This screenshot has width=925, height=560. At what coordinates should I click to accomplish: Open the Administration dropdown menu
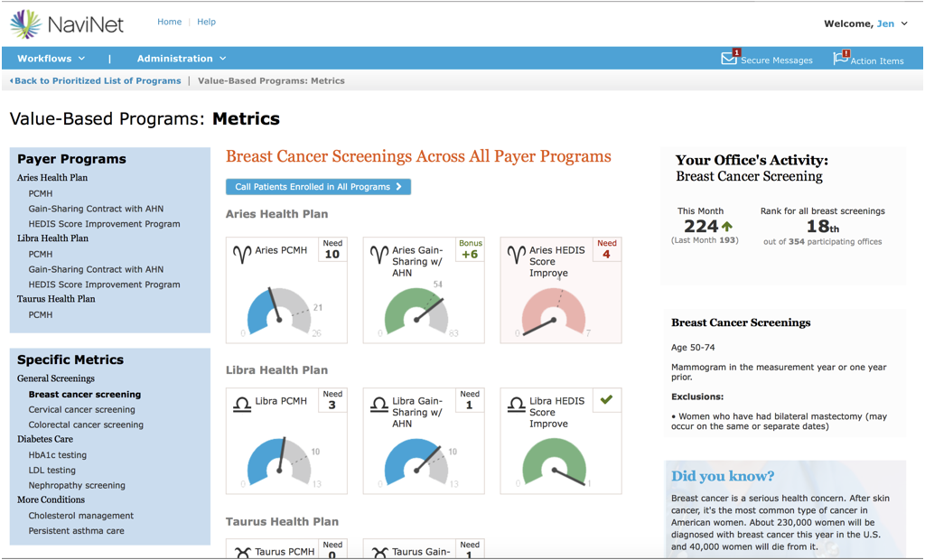[x=182, y=59]
